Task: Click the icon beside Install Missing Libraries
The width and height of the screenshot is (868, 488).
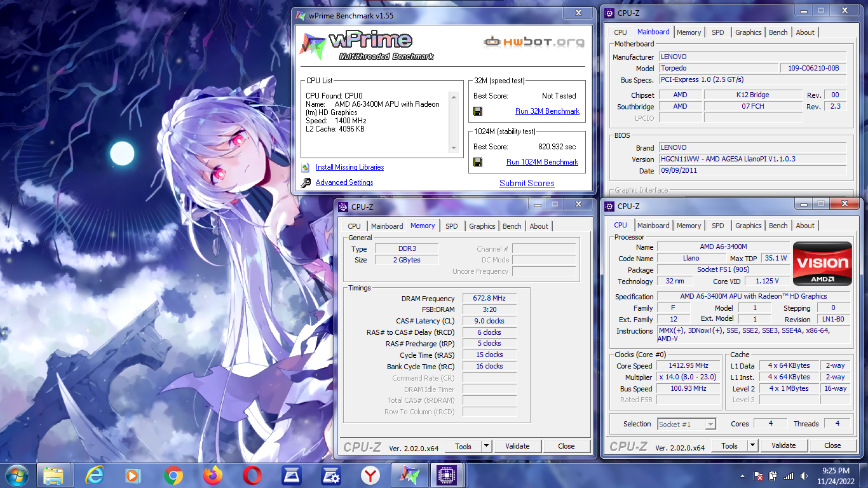Action: pyautogui.click(x=306, y=167)
